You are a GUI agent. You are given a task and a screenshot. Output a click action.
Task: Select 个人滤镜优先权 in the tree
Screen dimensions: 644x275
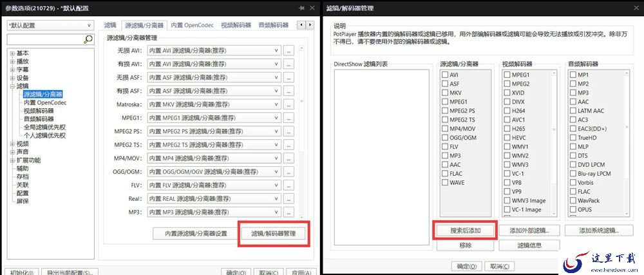(45, 135)
